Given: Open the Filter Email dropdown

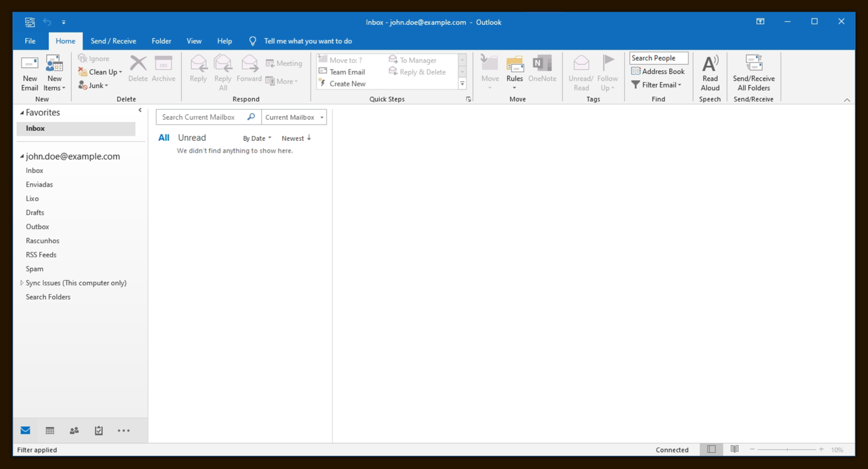Looking at the screenshot, I should click(657, 85).
